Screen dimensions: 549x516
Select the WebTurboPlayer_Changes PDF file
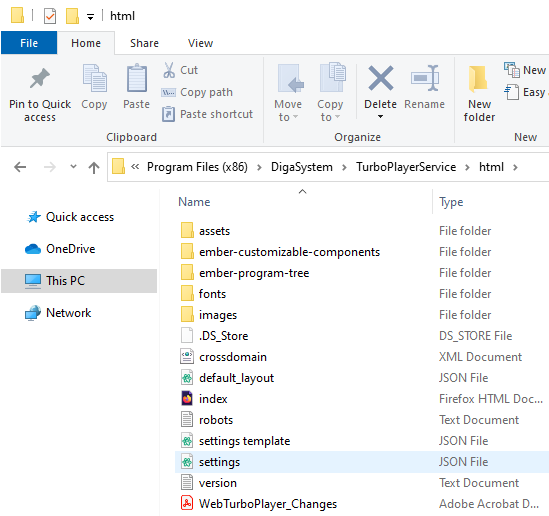268,504
